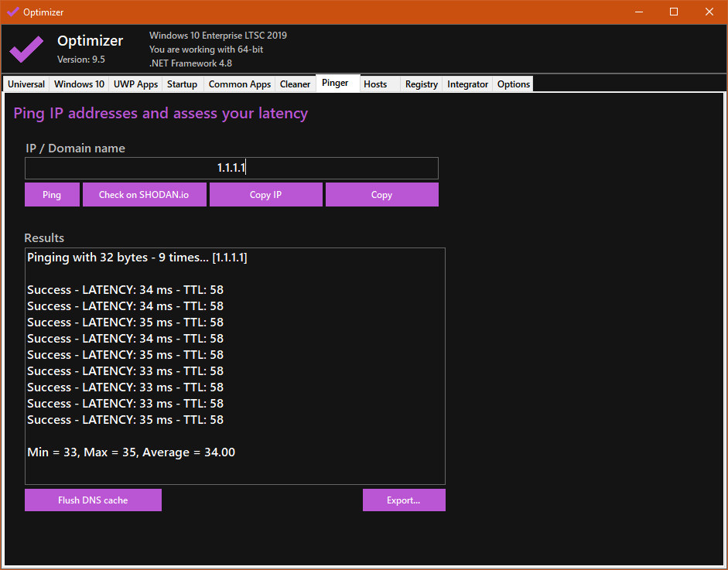
Task: Click the small title bar app icon
Action: 12,12
